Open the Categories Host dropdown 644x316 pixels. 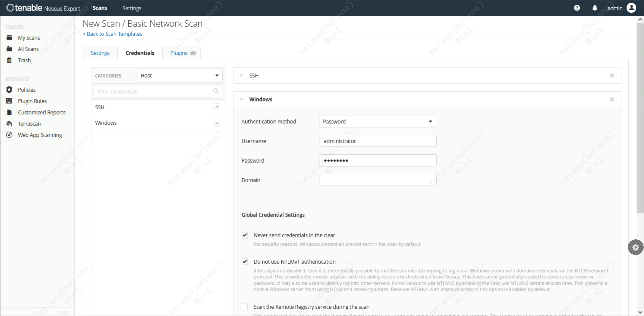pos(180,75)
